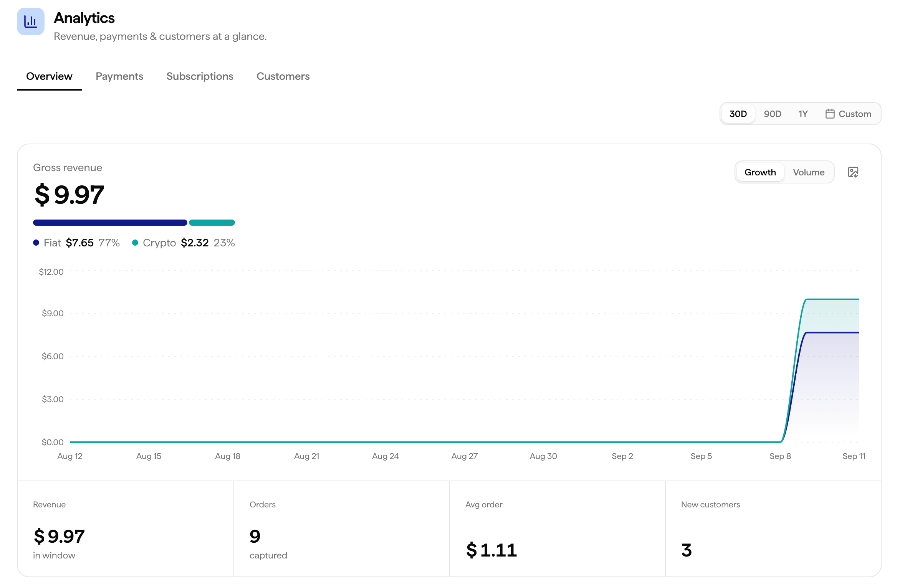
Task: Click the Aug 24 x-axis label
Action: coord(385,456)
